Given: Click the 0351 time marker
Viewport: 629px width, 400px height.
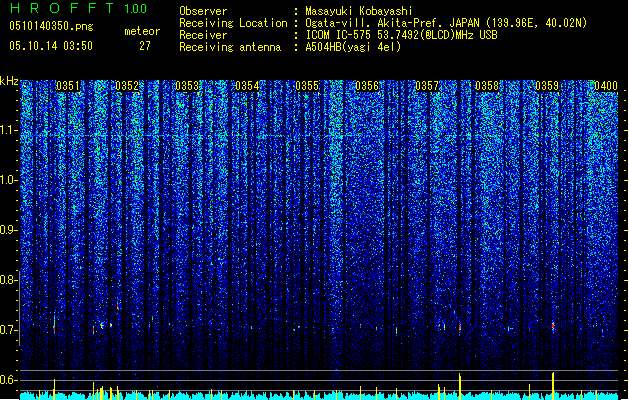Looking at the screenshot, I should pos(68,86).
